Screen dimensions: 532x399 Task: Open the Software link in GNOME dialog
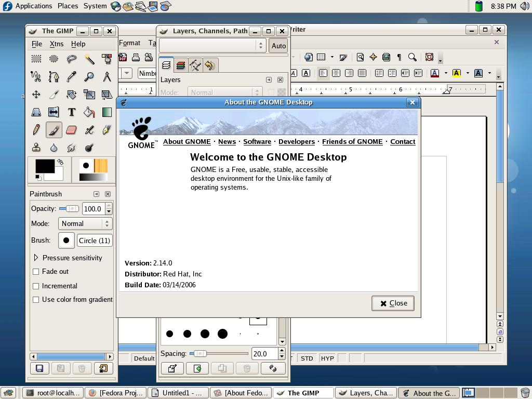tap(257, 142)
